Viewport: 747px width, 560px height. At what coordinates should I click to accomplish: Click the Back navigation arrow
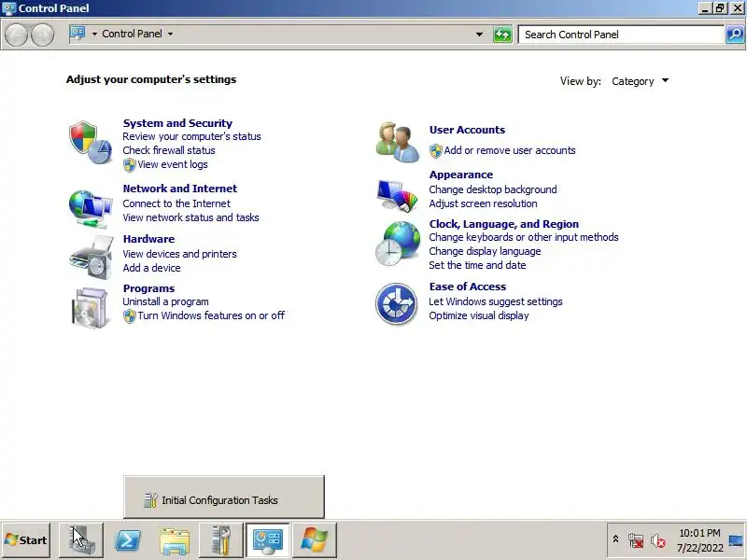coord(16,35)
